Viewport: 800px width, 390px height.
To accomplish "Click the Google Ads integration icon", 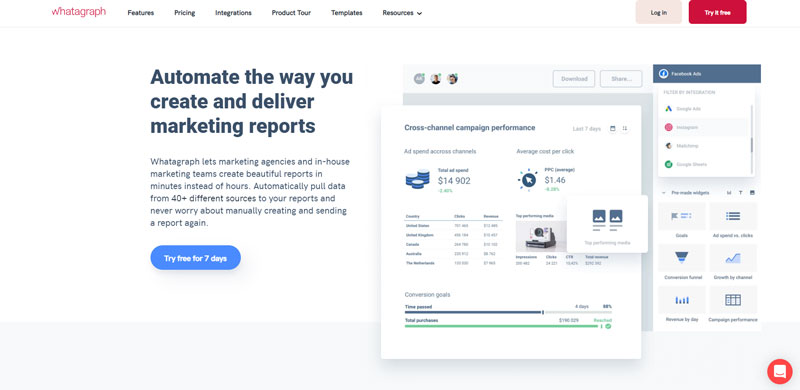I will (x=668, y=109).
